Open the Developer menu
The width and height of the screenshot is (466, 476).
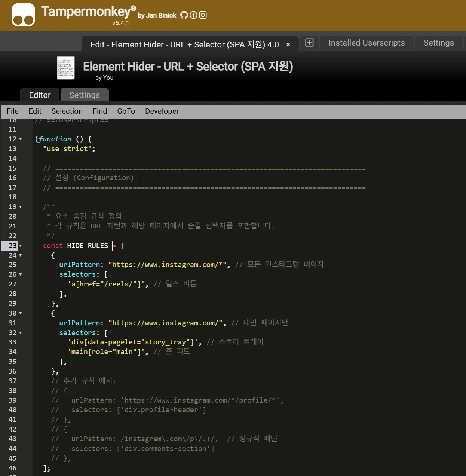pos(162,111)
